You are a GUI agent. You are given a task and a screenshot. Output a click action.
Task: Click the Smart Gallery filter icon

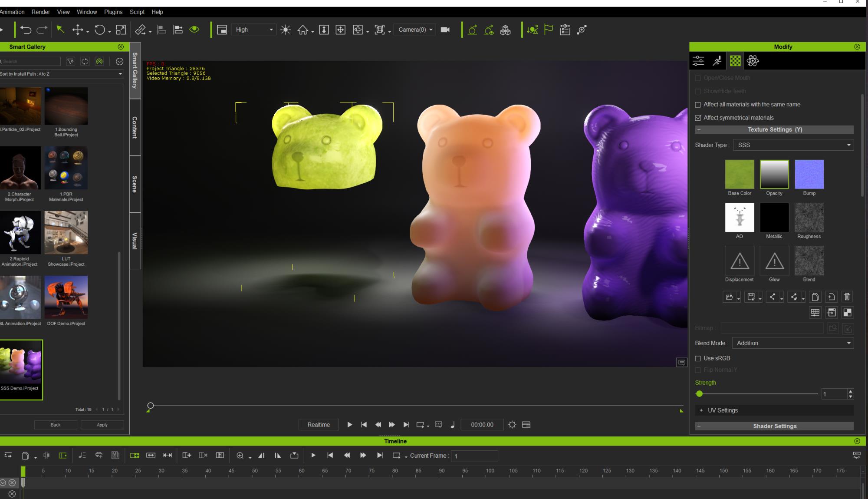71,62
